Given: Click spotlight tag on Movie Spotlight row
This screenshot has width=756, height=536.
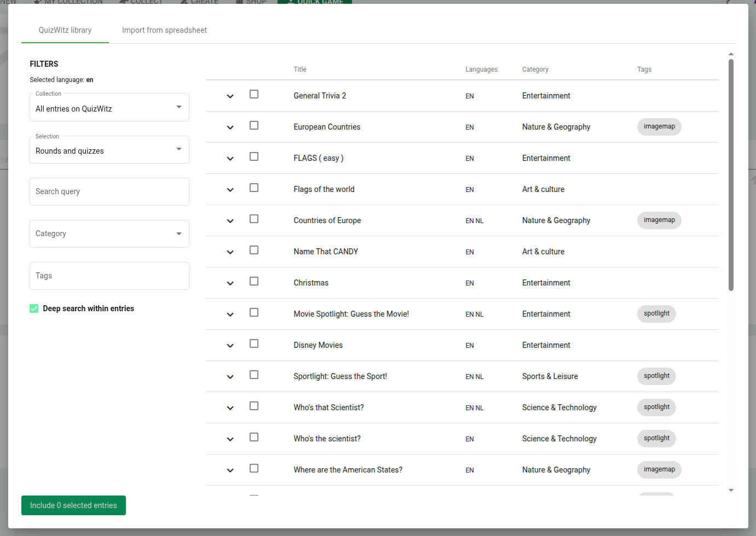Looking at the screenshot, I should click(x=656, y=314).
